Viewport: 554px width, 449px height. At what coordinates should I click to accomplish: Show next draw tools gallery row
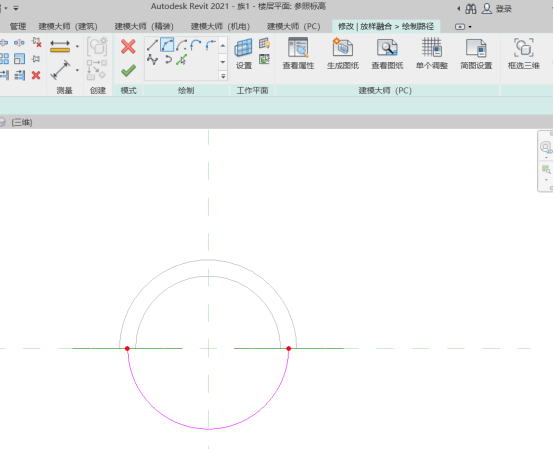223,61
